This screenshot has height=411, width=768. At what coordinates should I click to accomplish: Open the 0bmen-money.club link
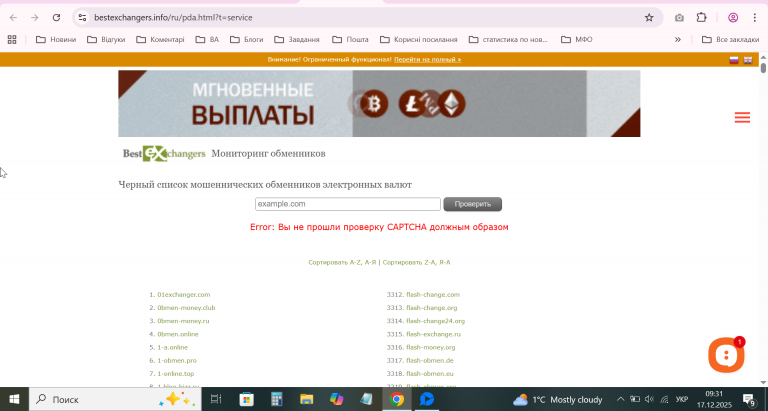click(186, 308)
